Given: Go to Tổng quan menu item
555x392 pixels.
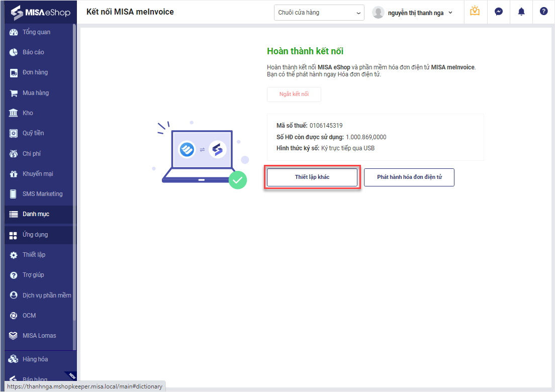Looking at the screenshot, I should 37,32.
